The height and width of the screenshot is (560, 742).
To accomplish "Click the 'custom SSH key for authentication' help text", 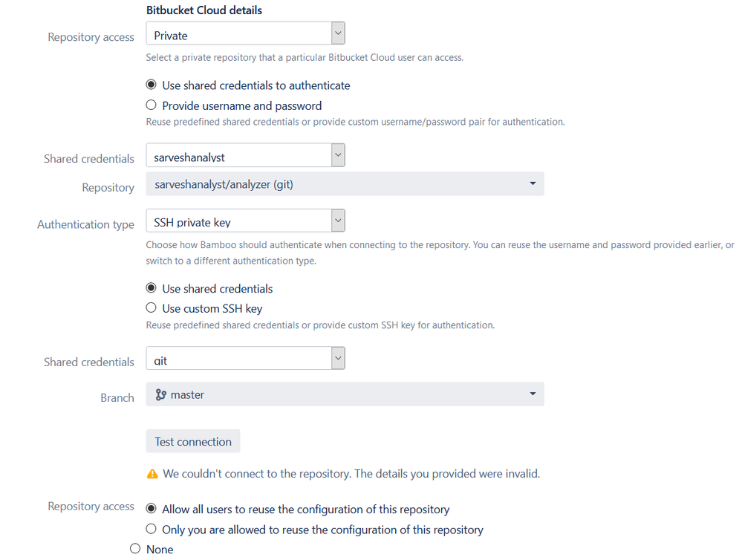I will click(x=320, y=325).
